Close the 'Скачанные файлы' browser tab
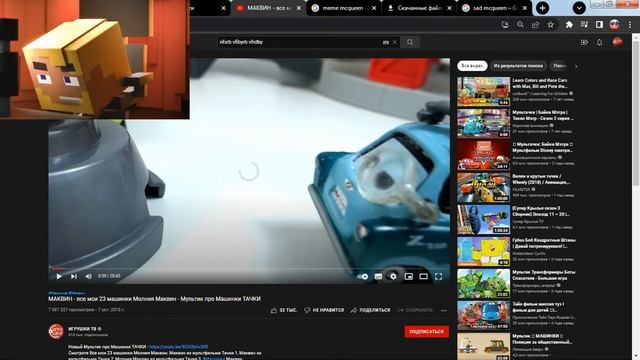The width and height of the screenshot is (640, 360). click(449, 8)
